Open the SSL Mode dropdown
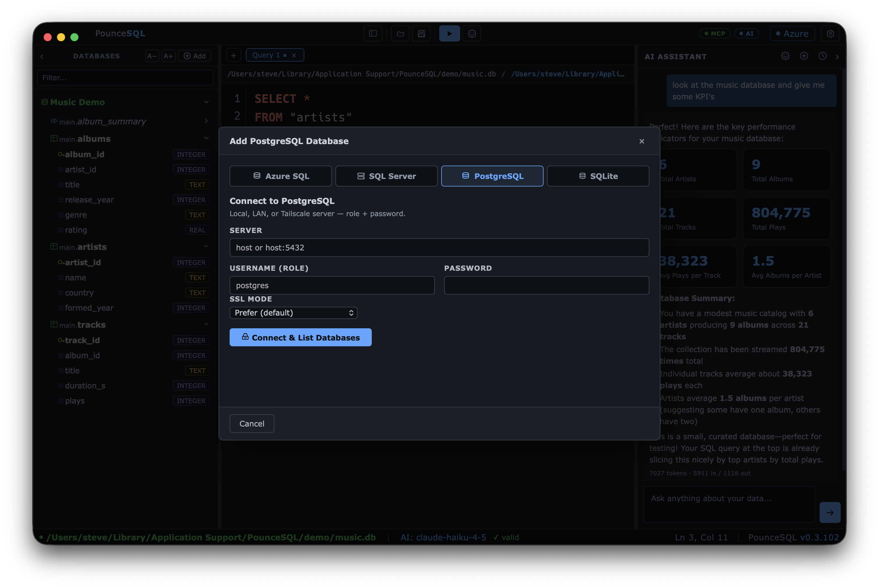 [293, 313]
